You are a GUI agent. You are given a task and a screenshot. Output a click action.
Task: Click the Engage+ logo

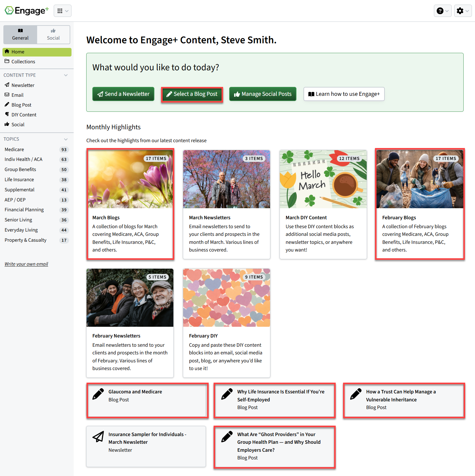tap(27, 11)
